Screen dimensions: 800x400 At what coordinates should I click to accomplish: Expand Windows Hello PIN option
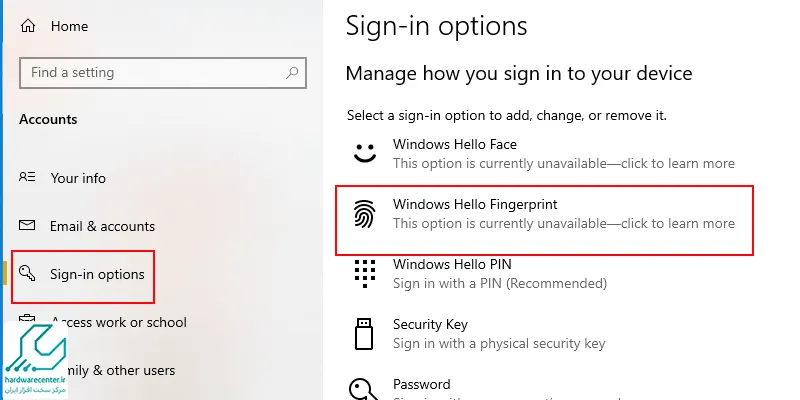(x=544, y=273)
